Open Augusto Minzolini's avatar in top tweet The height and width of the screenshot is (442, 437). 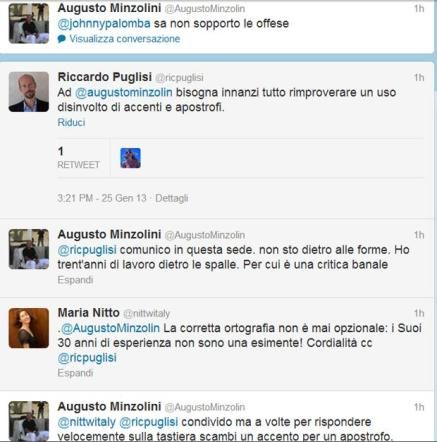pos(29,23)
